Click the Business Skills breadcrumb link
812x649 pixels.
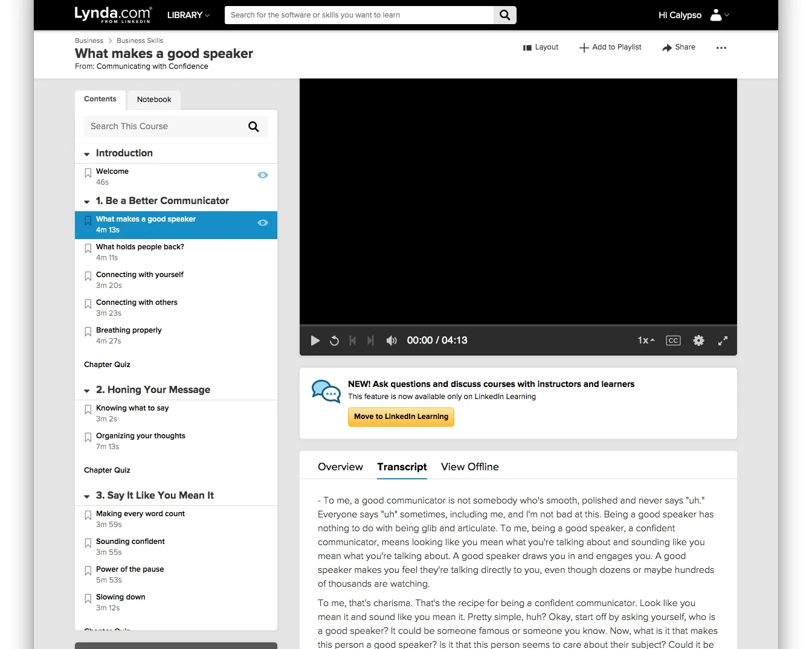coord(140,40)
